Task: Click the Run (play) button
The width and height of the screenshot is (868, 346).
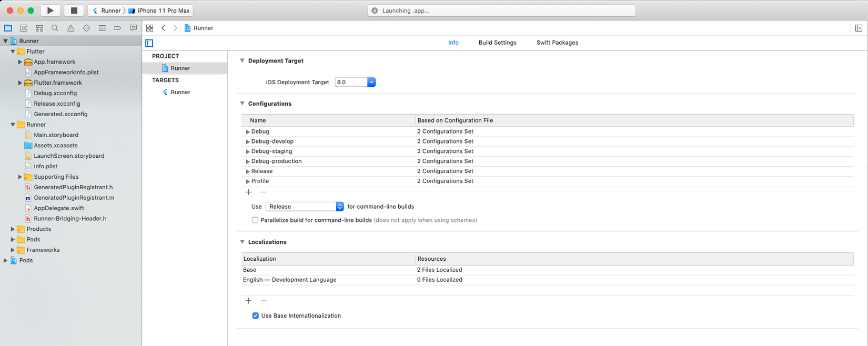Action: click(50, 11)
